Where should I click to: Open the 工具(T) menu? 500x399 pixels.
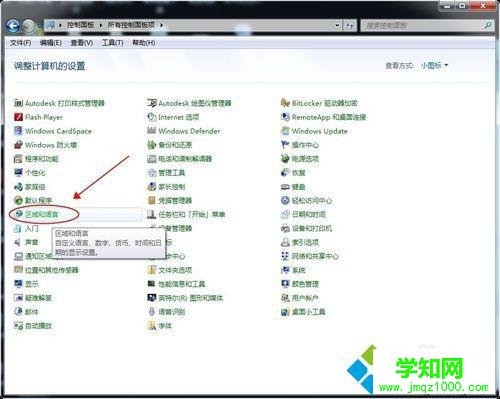coord(112,43)
